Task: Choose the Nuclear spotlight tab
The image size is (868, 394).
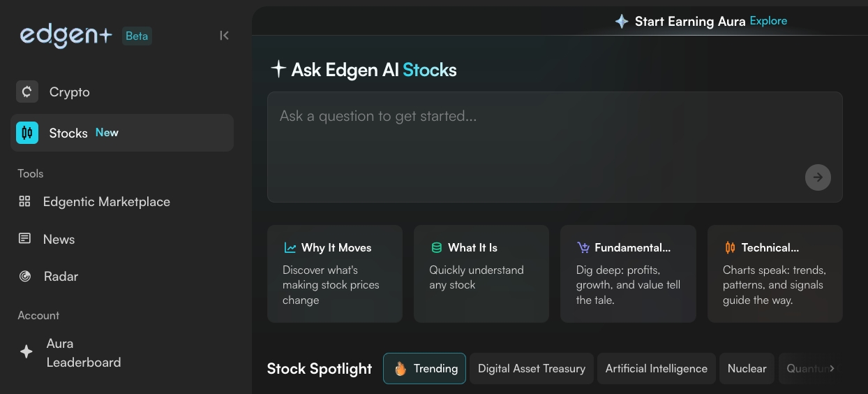Action: click(x=747, y=368)
